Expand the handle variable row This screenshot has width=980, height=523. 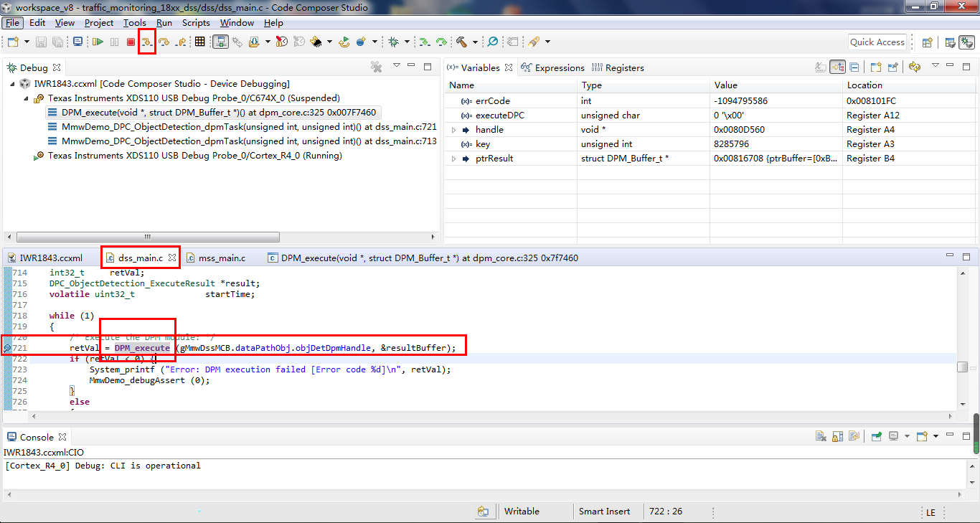pos(453,130)
